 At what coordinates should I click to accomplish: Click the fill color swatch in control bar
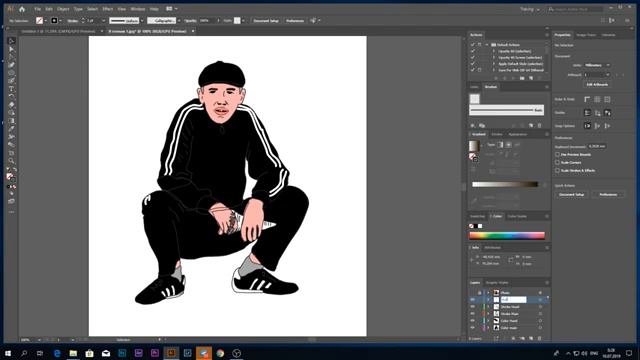[x=39, y=20]
